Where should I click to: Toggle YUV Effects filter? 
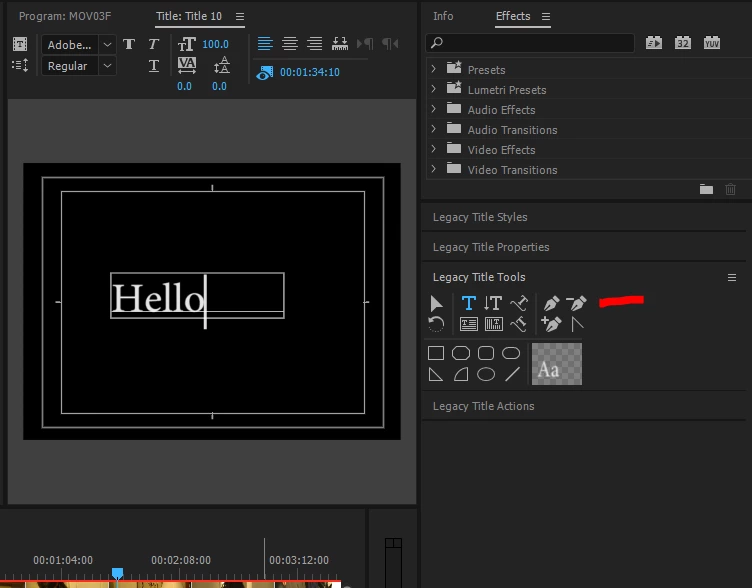pos(712,43)
